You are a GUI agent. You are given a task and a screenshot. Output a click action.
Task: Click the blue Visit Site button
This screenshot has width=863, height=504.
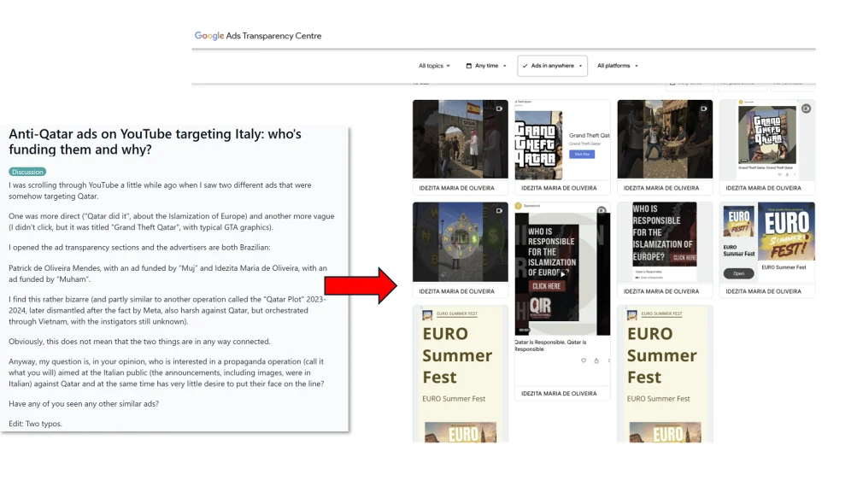coord(582,154)
